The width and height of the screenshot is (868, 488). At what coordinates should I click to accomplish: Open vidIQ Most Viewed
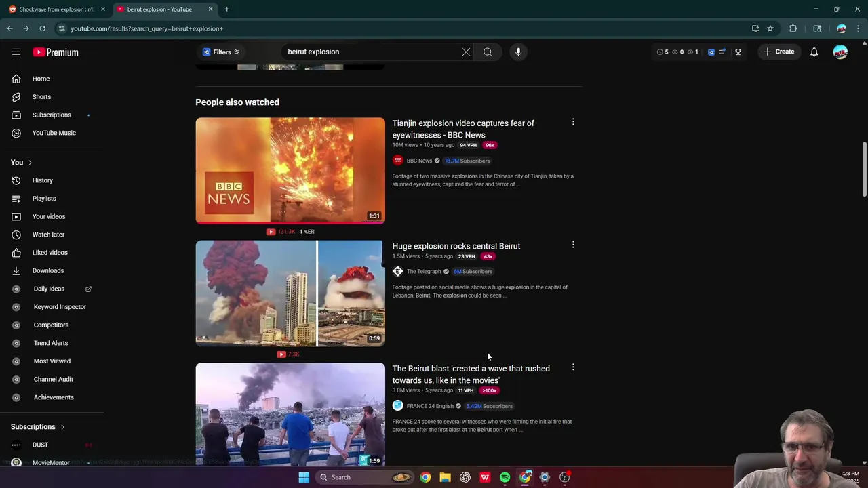pyautogui.click(x=52, y=361)
